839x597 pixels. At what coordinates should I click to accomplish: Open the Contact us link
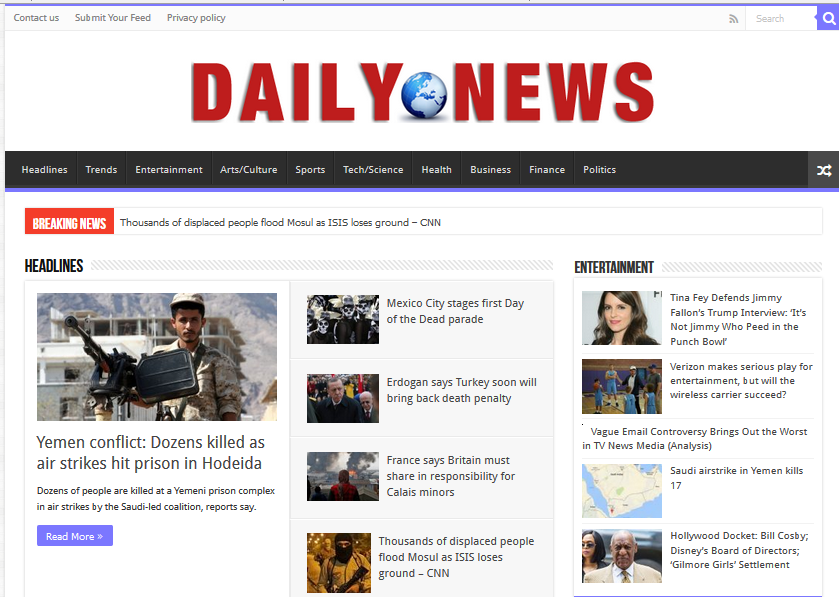[36, 18]
